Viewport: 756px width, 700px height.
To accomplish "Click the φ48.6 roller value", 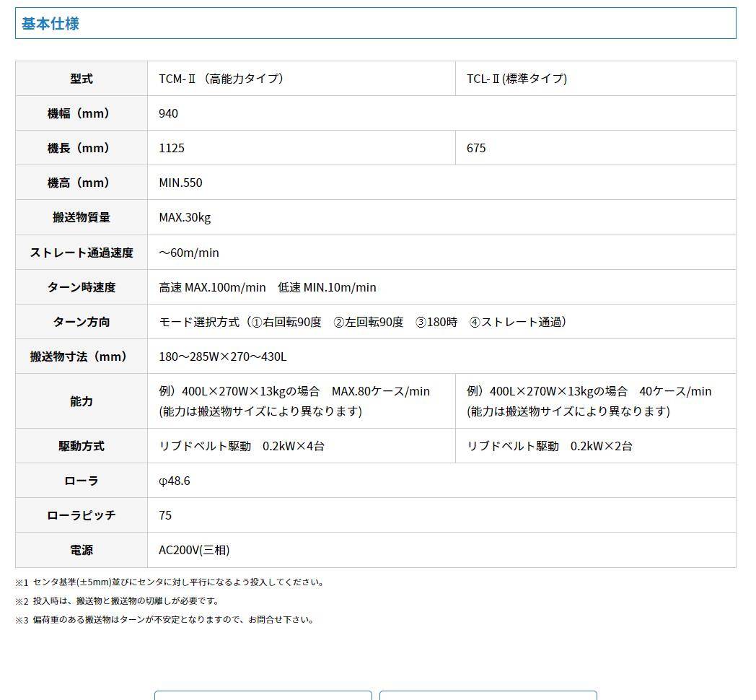I will [x=175, y=481].
